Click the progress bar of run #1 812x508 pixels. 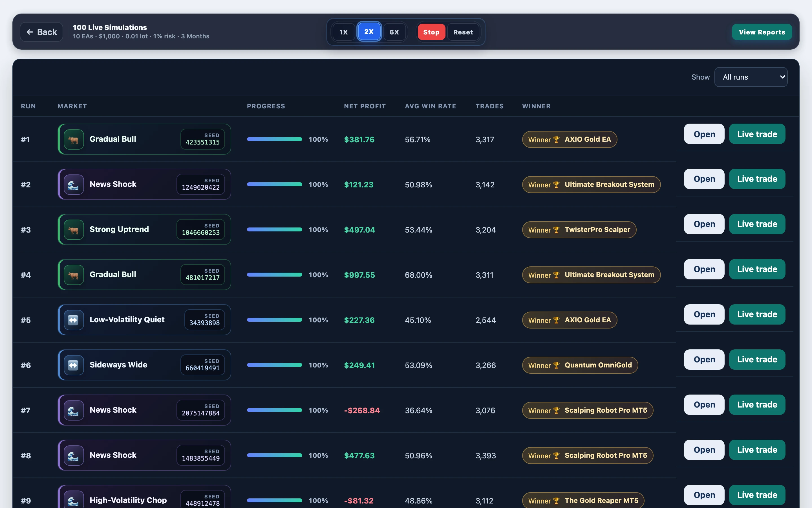(274, 139)
